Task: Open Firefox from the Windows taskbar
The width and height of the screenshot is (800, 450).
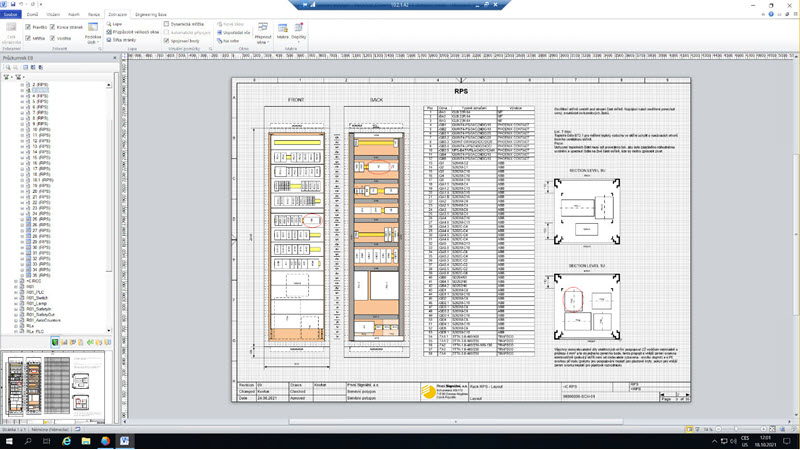Action: [x=106, y=440]
